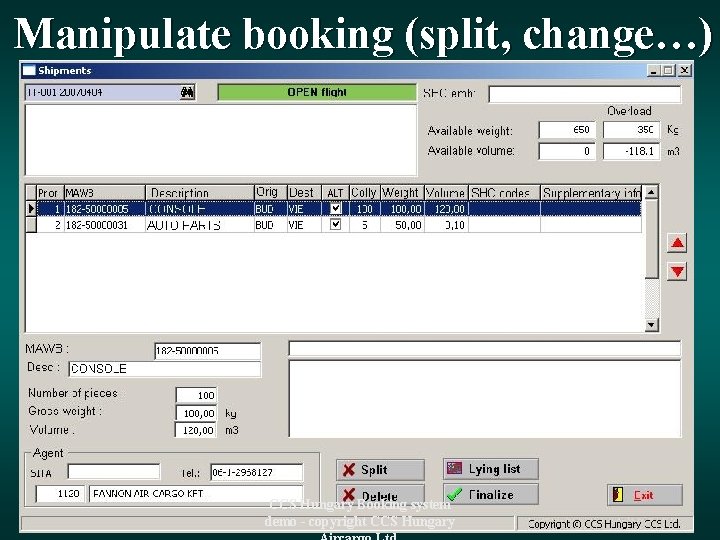Click the SHC codes column header
This screenshot has height=540, width=720.
tap(504, 192)
